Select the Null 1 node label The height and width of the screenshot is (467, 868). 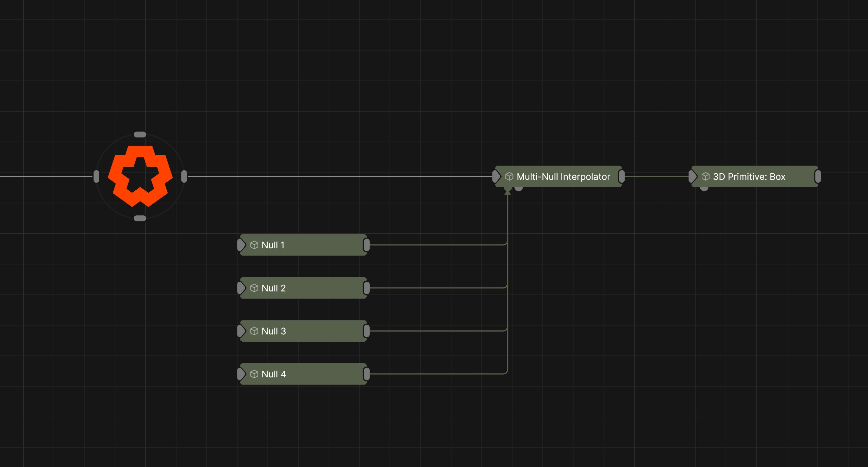coord(273,245)
